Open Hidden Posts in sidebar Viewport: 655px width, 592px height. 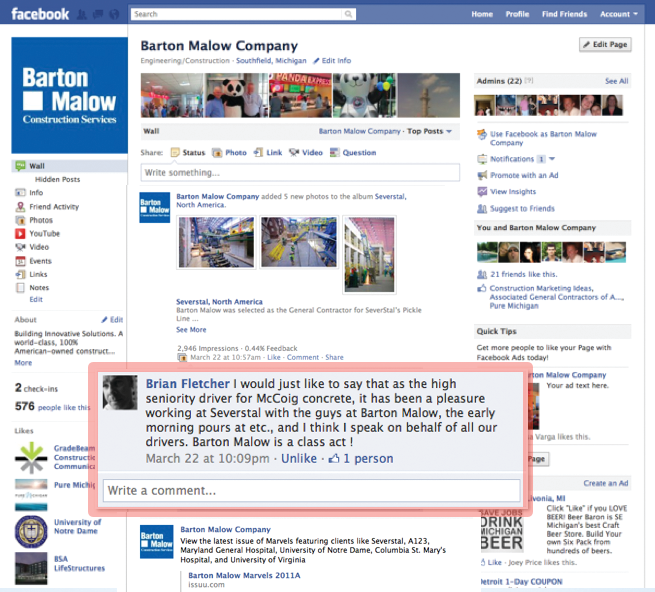(57, 179)
